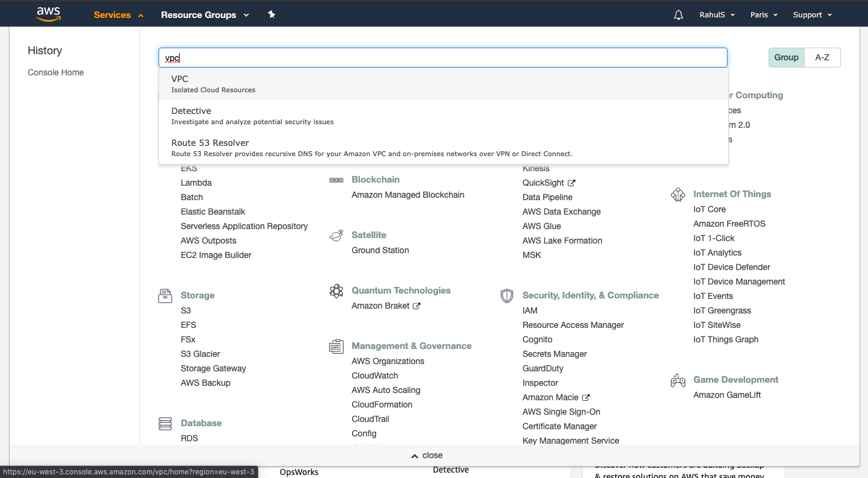Viewport: 868px width, 478px height.
Task: Click the Game Development controller icon
Action: (x=678, y=380)
